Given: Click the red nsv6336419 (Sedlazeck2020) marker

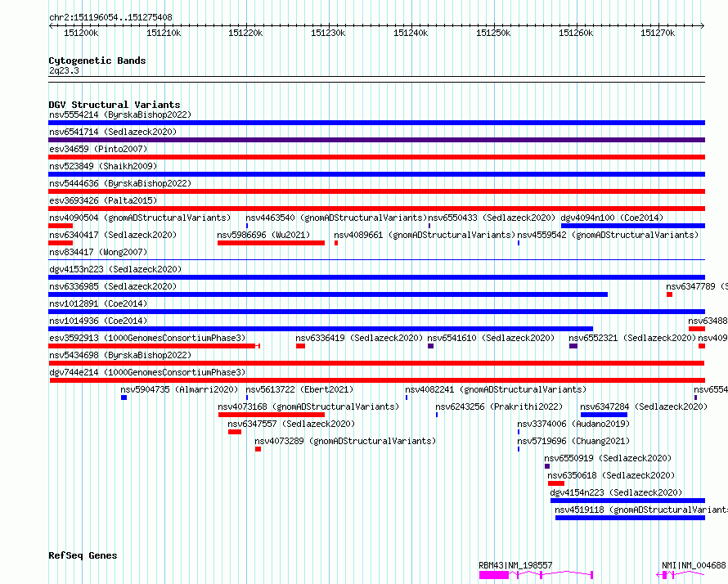Looking at the screenshot, I should tap(300, 346).
